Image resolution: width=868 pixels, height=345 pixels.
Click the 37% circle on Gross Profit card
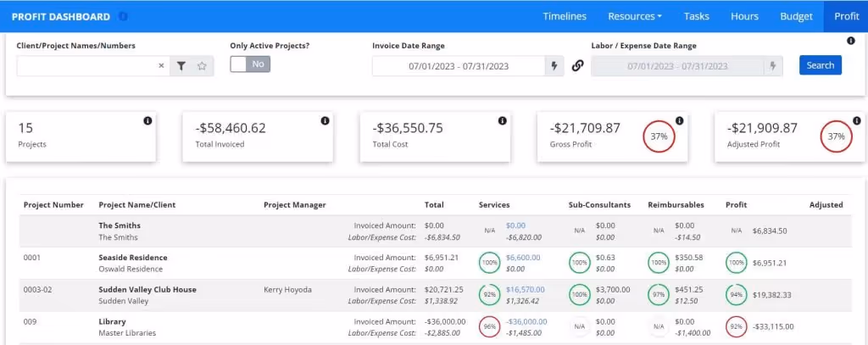pyautogui.click(x=659, y=136)
